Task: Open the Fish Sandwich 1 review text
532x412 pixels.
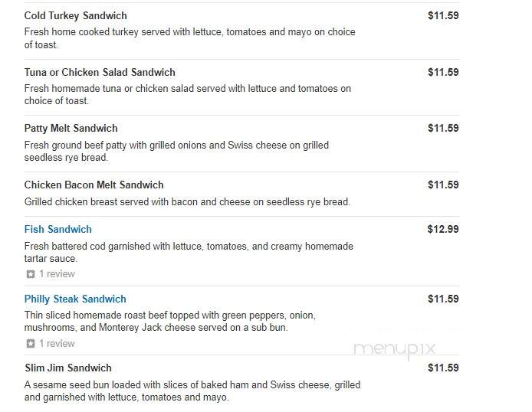Action: coord(57,273)
